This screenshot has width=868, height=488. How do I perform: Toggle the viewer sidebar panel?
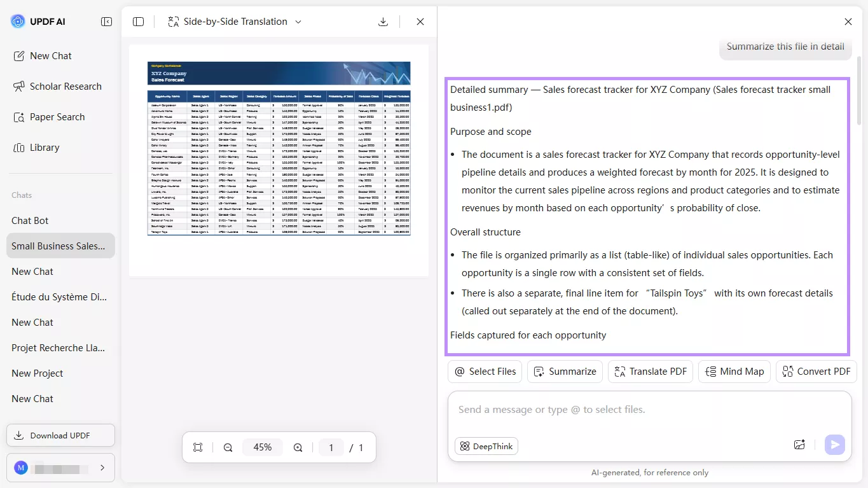tap(138, 21)
